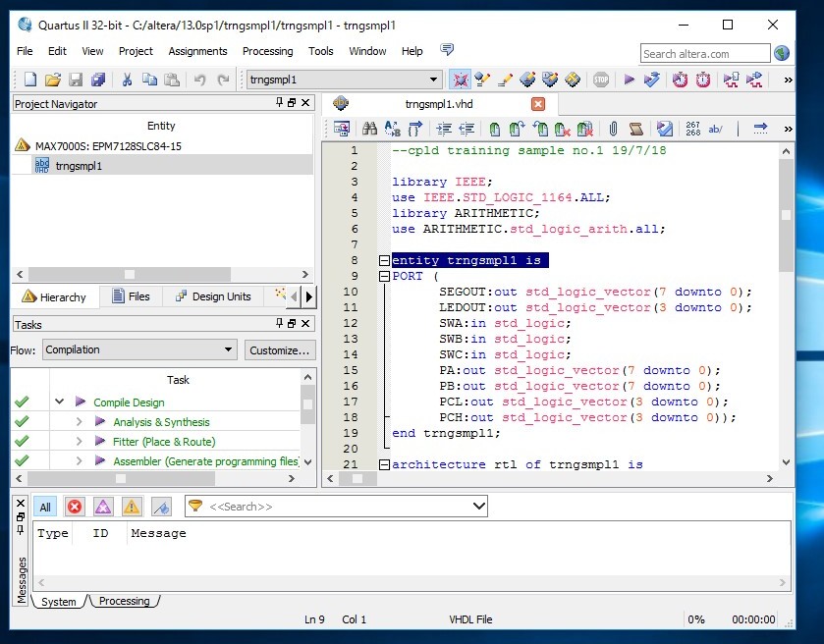824x644 pixels.
Task: Toggle the warning messages filter
Action: [x=132, y=507]
